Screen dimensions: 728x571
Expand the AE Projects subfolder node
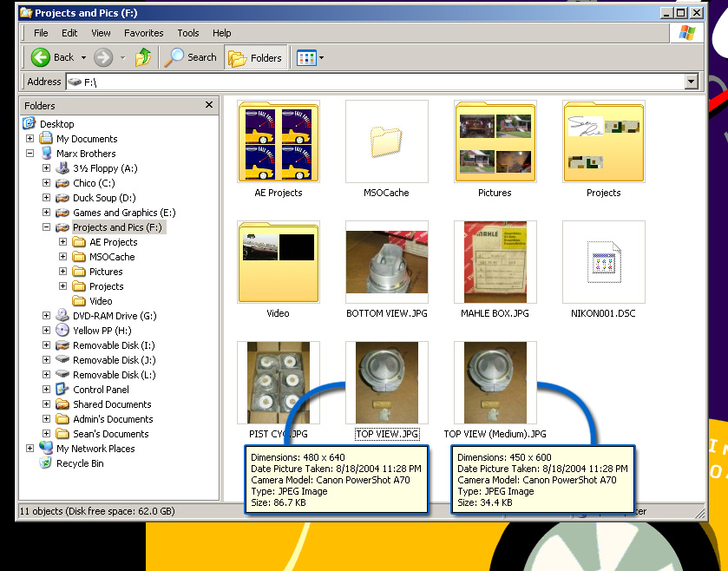tap(63, 242)
